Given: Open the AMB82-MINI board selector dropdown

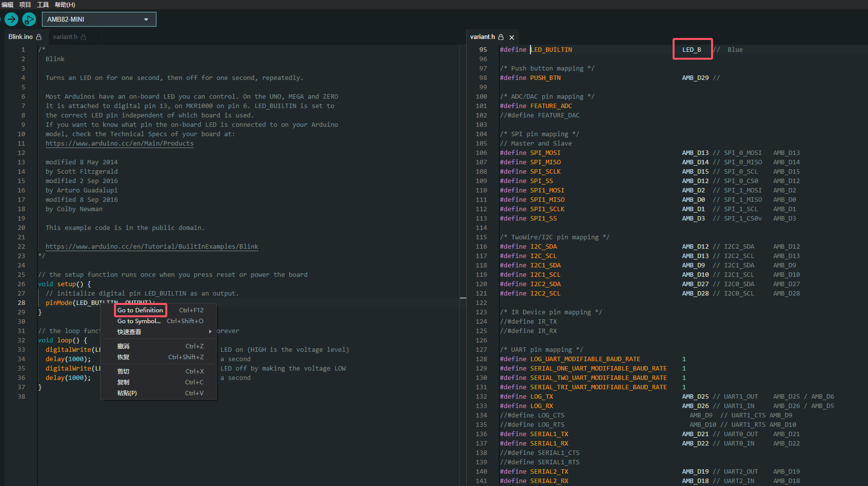Looking at the screenshot, I should pyautogui.click(x=99, y=19).
